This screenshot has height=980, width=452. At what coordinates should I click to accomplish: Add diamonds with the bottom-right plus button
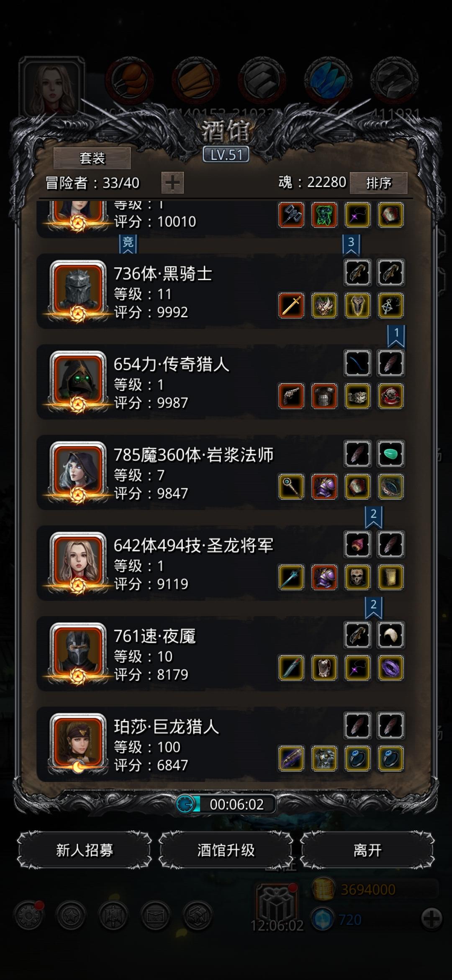(x=431, y=919)
